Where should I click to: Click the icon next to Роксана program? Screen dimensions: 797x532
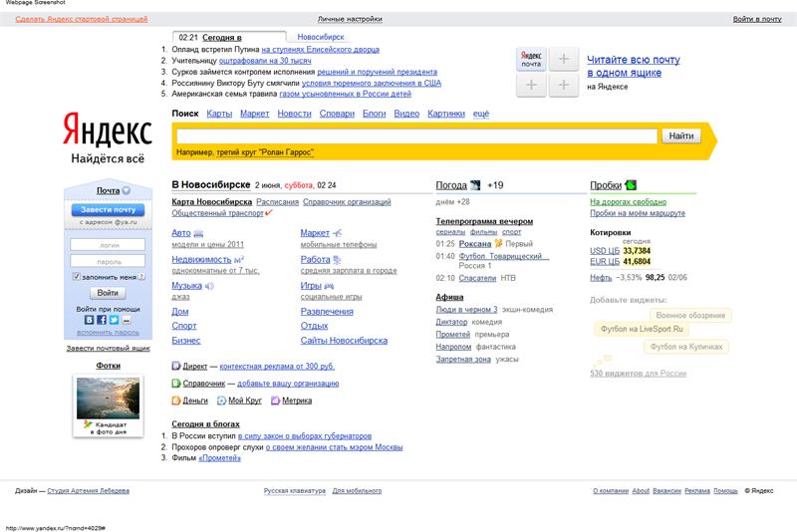point(498,243)
